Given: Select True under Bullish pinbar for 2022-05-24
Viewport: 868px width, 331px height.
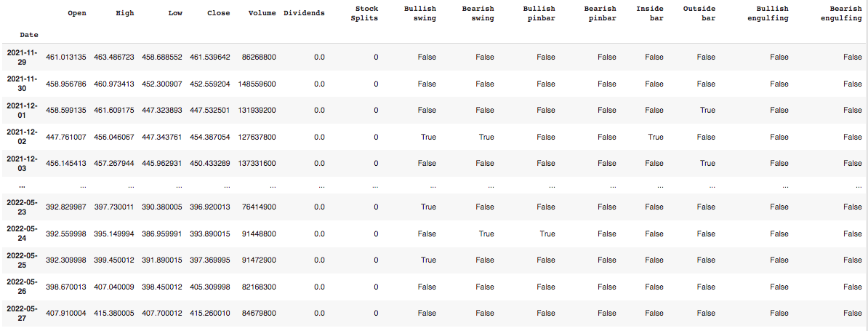Looking at the screenshot, I should [546, 234].
